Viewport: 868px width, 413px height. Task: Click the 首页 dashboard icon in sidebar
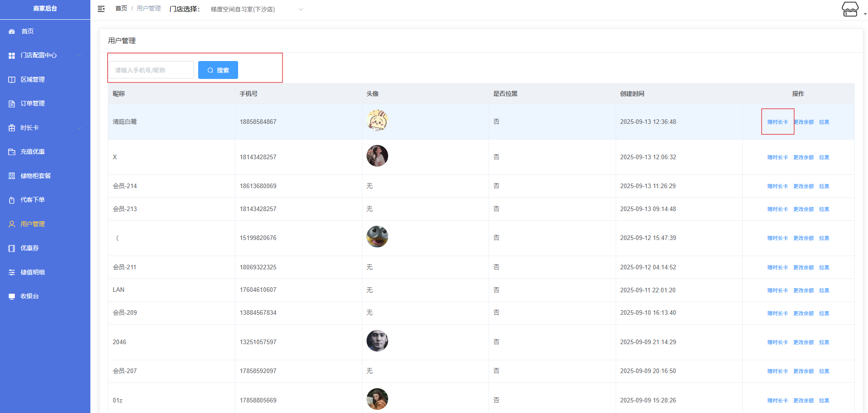pos(12,32)
